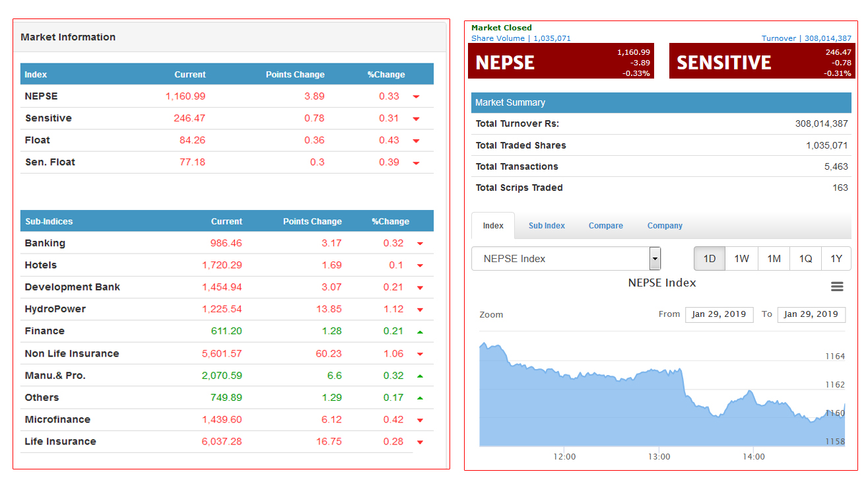Select the 1W range button
Image resolution: width=868 pixels, height=480 pixels.
tap(742, 259)
